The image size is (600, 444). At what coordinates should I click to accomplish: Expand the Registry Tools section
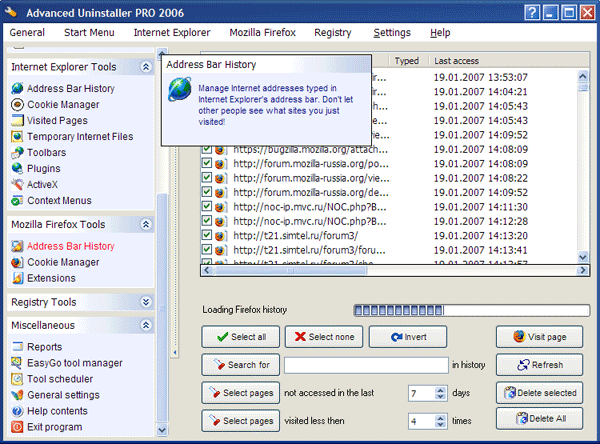[x=146, y=302]
